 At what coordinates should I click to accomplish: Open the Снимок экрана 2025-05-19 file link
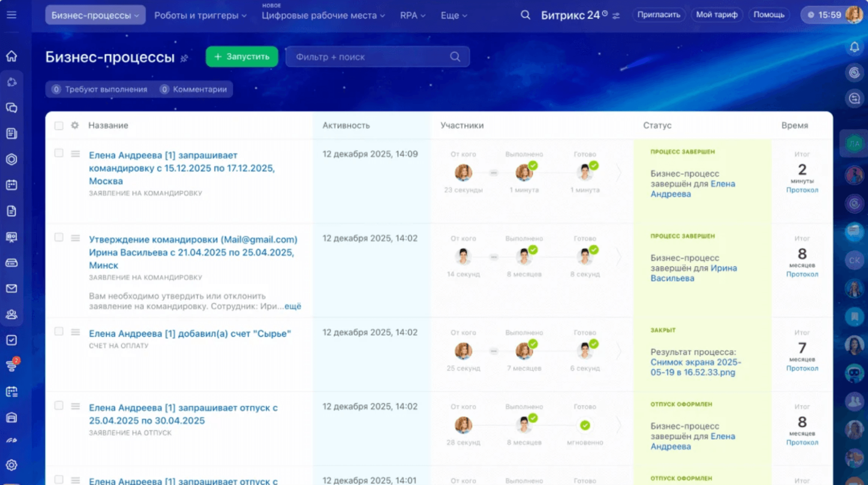point(695,367)
